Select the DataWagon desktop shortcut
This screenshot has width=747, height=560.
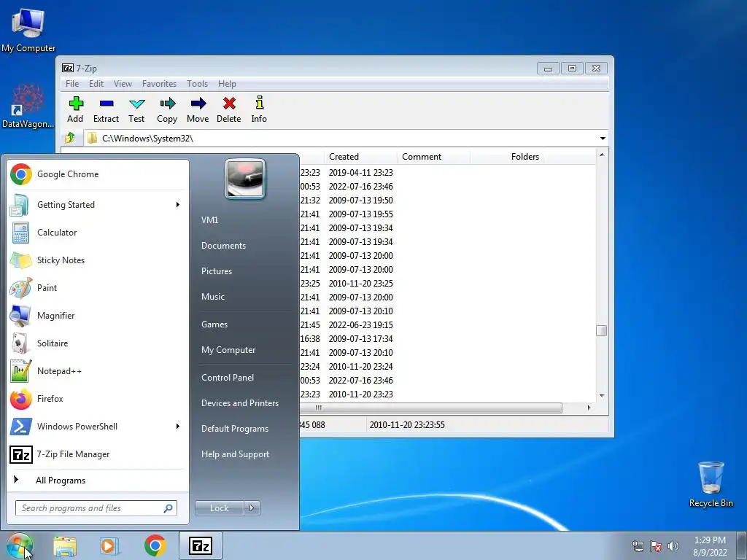pyautogui.click(x=28, y=106)
